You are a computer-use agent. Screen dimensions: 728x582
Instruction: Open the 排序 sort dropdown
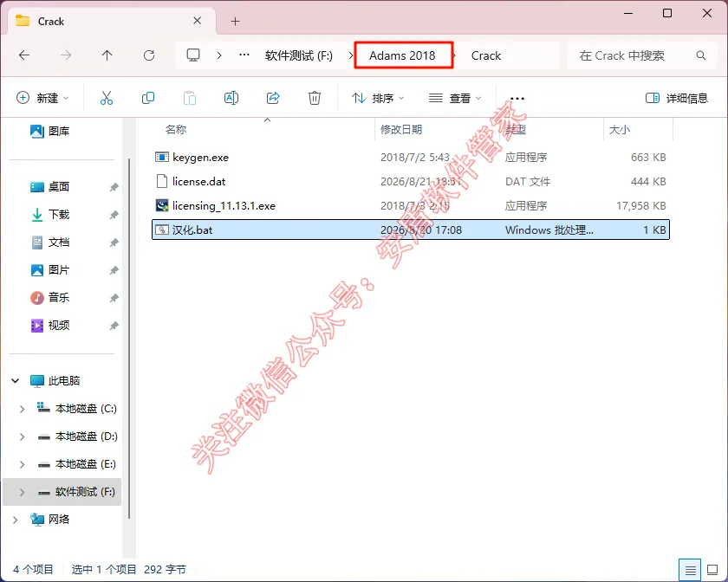378,98
